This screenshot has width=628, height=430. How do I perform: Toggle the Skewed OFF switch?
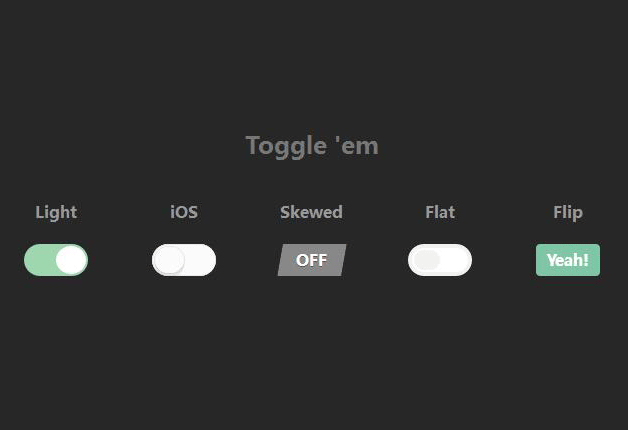tap(312, 260)
